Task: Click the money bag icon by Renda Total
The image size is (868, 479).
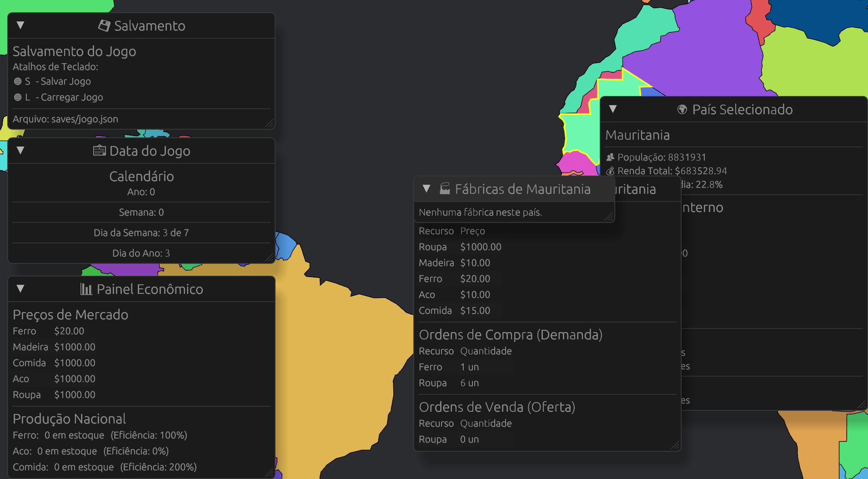Action: click(610, 171)
